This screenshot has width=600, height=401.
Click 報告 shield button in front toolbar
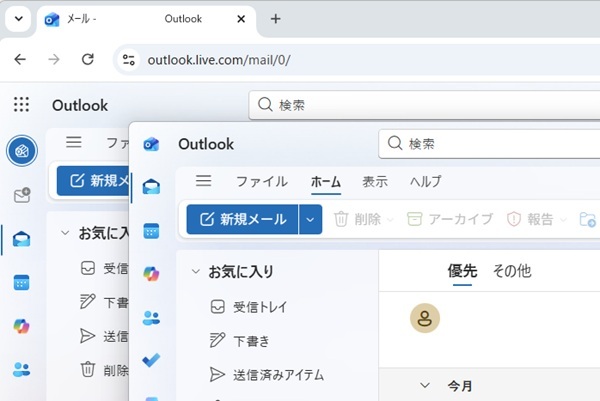pyautogui.click(x=531, y=219)
